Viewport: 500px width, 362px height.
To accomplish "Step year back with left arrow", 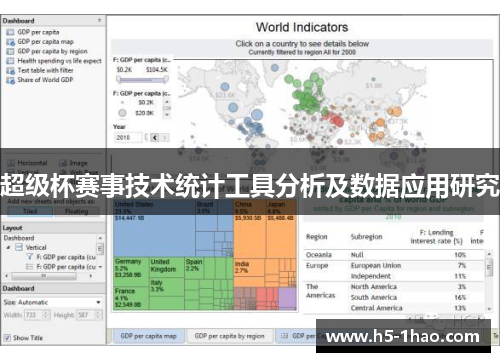I will (x=155, y=137).
